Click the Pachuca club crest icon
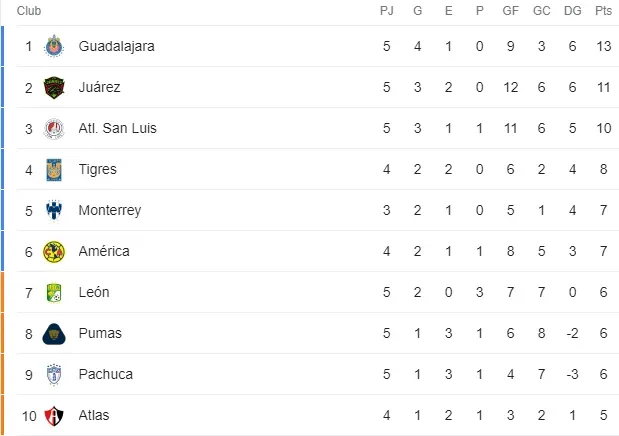Screen dimensions: 619x436 click(x=54, y=375)
